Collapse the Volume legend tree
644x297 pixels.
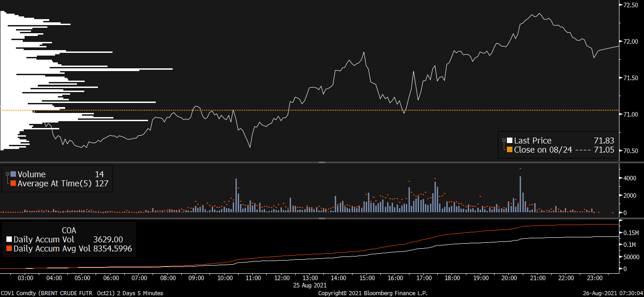click(x=7, y=174)
